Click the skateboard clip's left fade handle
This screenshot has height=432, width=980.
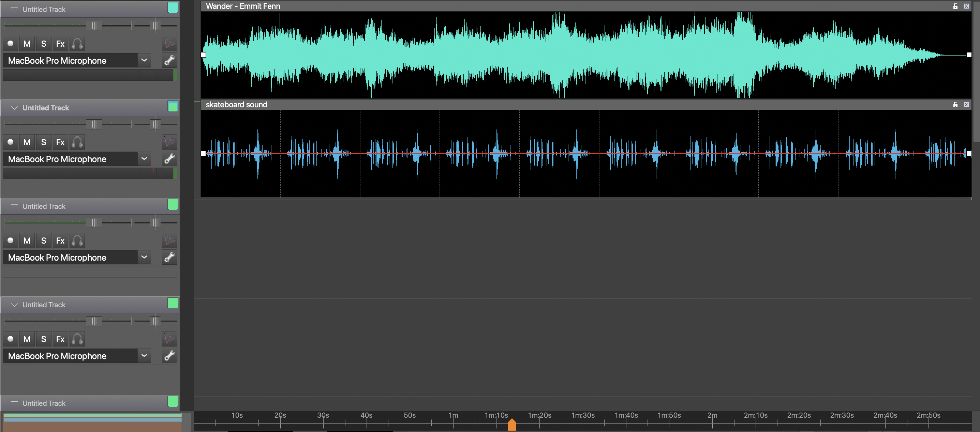[203, 154]
